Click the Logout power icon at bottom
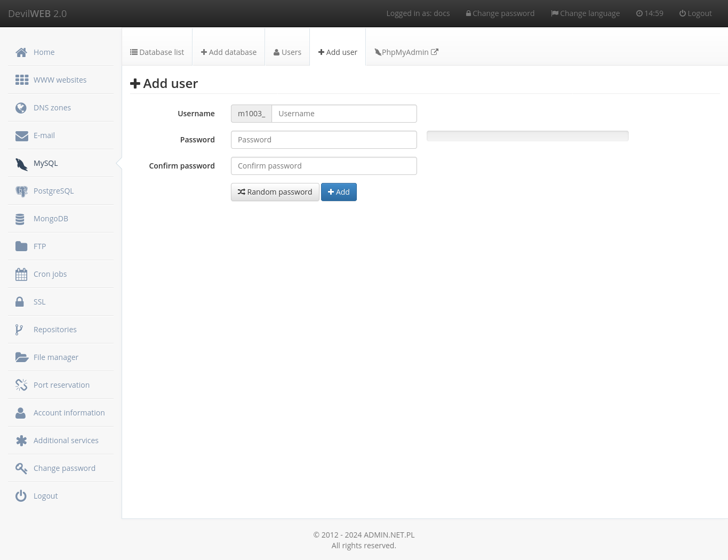 pyautogui.click(x=20, y=495)
